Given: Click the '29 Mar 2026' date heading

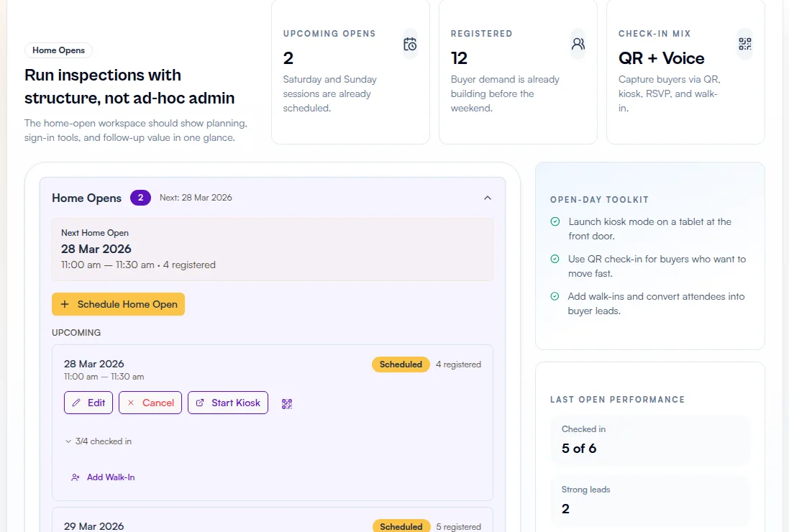Looking at the screenshot, I should [x=94, y=526].
